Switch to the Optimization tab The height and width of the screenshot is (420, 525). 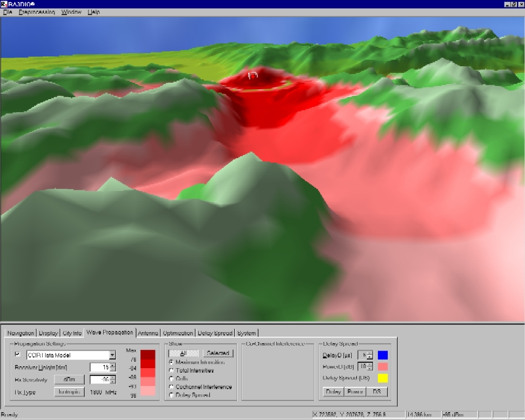(178, 333)
